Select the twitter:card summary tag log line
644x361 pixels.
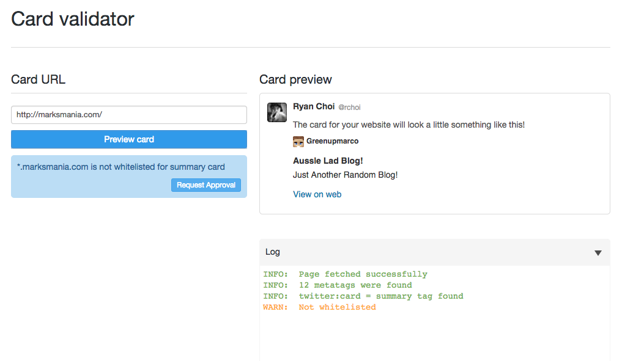(363, 296)
